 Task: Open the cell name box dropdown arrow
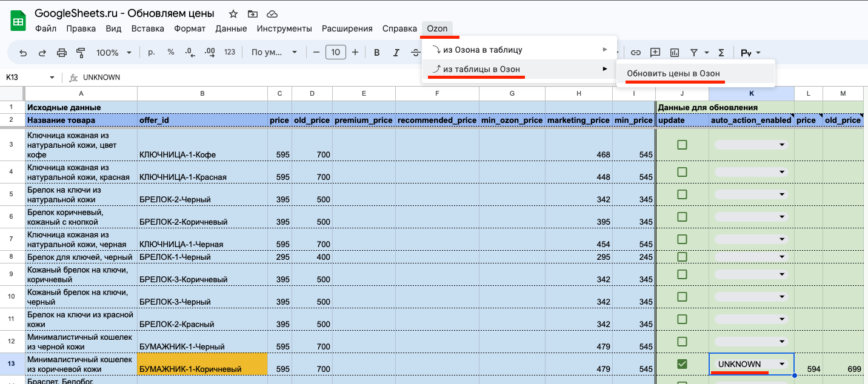(52, 78)
